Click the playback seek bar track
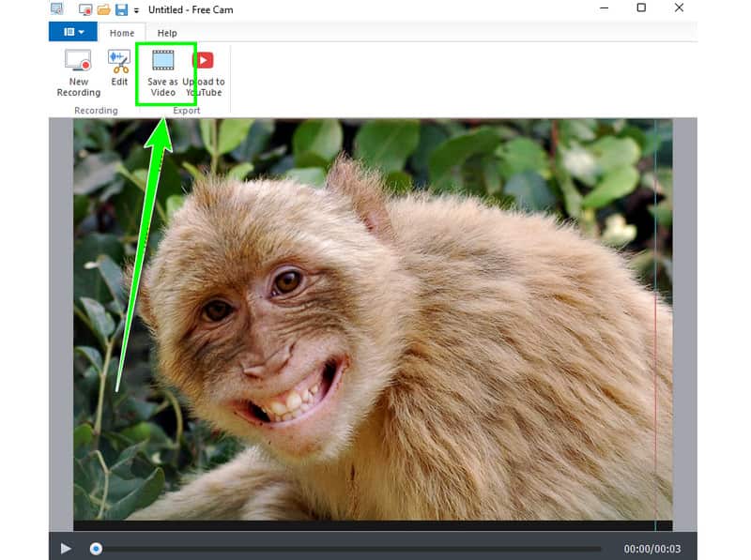 click(347, 549)
